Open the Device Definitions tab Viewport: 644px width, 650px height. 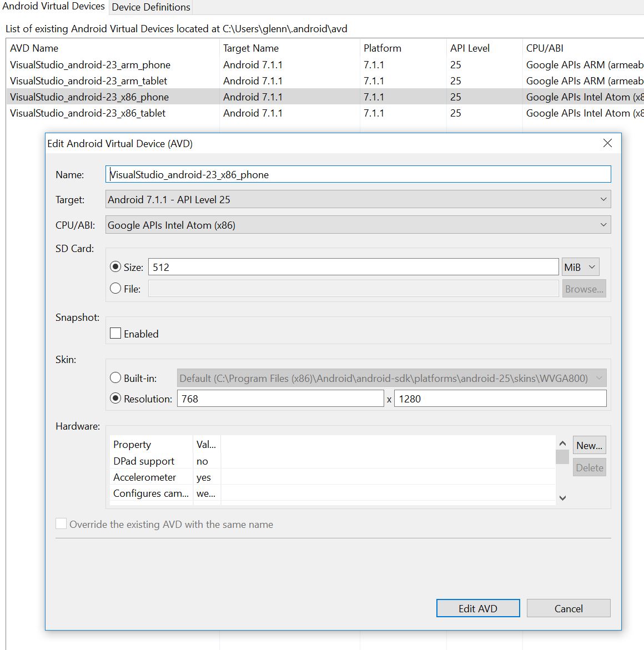(x=151, y=7)
